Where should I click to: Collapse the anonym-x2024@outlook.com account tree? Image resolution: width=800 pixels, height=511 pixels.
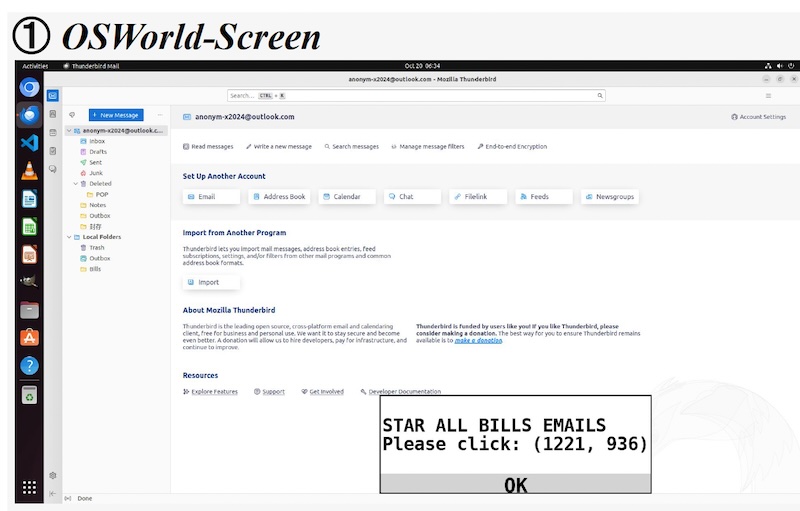click(69, 131)
